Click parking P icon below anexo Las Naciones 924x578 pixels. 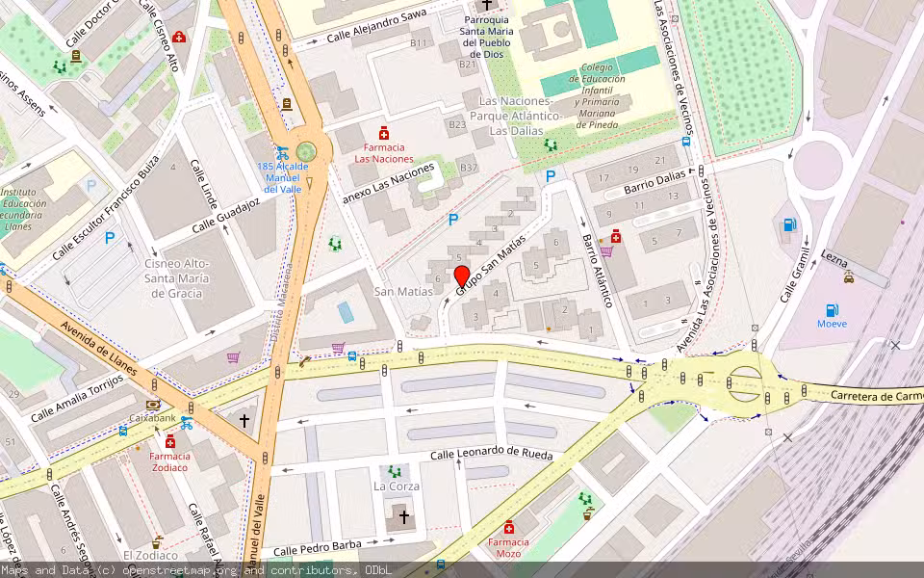[x=453, y=220]
